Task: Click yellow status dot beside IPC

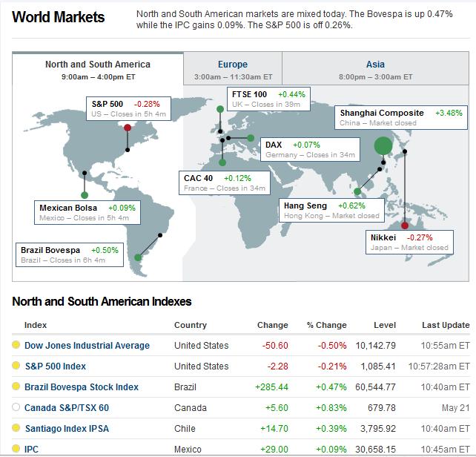Action: (16, 448)
